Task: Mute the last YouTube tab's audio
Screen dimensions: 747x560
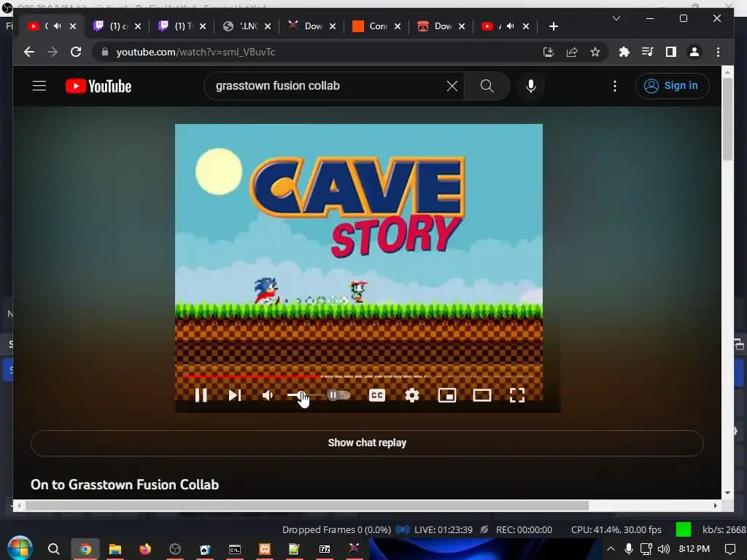Action: tap(510, 26)
